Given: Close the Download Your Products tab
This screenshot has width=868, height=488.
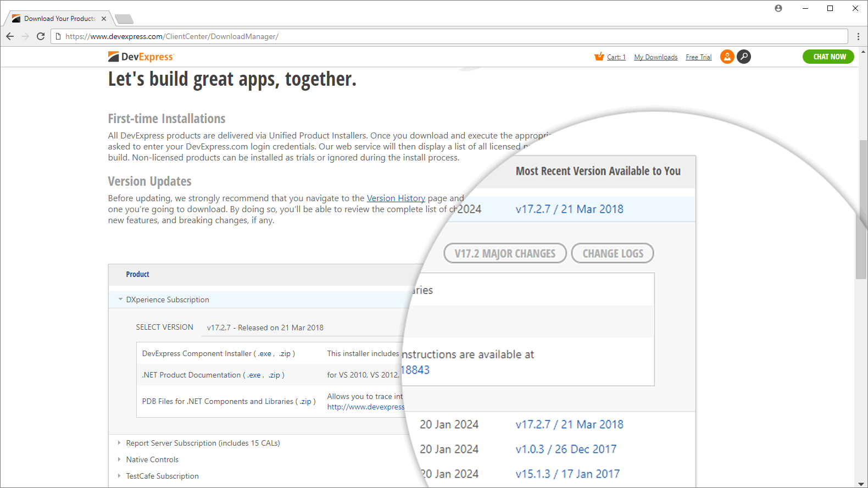Looking at the screenshot, I should (x=104, y=19).
